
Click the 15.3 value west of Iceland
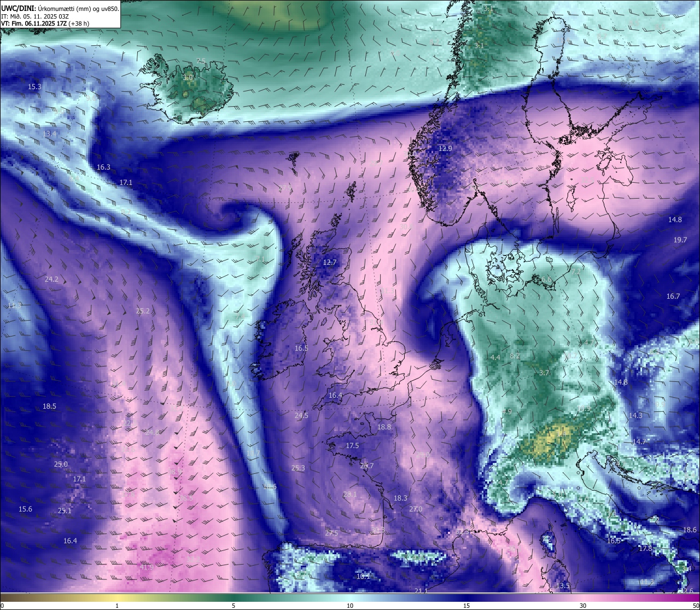[34, 86]
